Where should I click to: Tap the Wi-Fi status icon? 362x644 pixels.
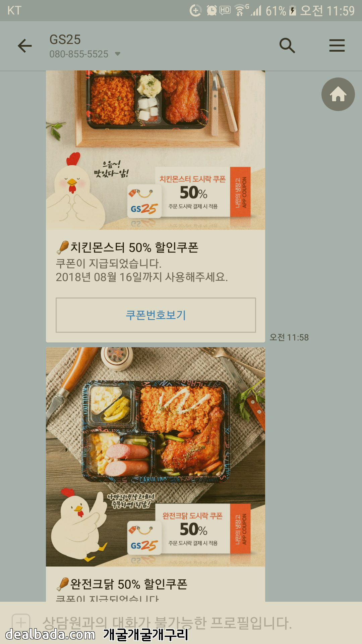[241, 10]
